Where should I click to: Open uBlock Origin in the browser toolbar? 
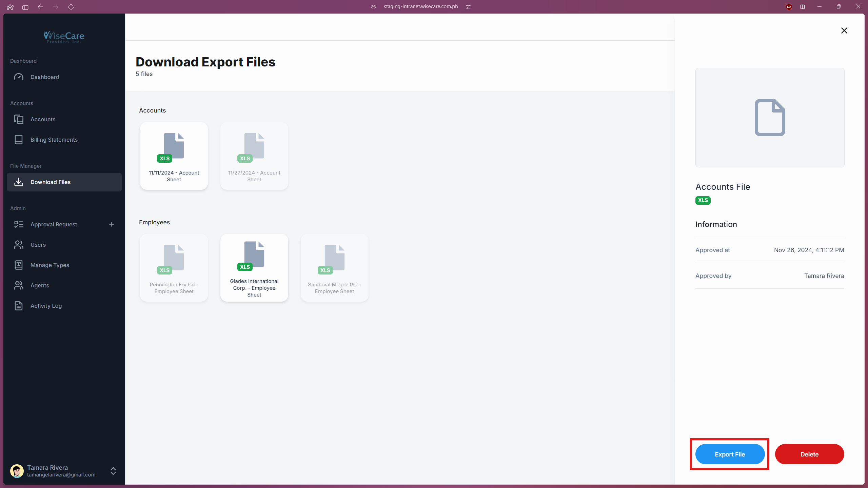[x=789, y=7]
